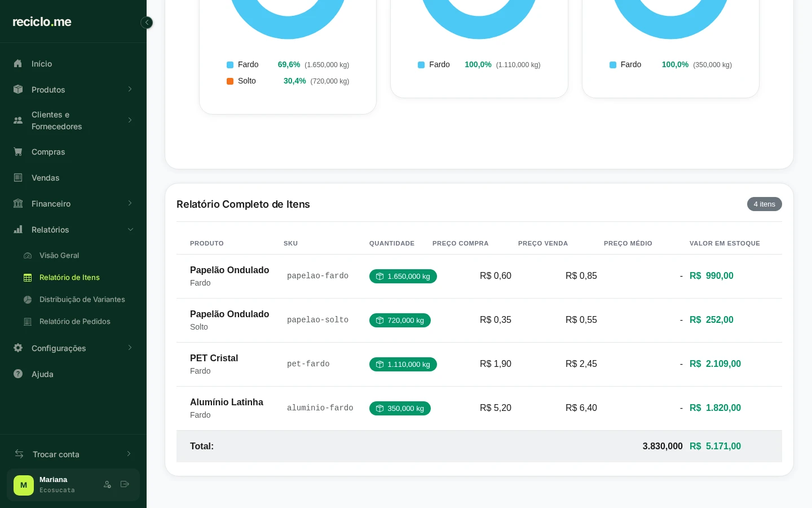This screenshot has height=508, width=812.
Task: Click the Trocar conta swap arrows icon
Action: (19, 454)
